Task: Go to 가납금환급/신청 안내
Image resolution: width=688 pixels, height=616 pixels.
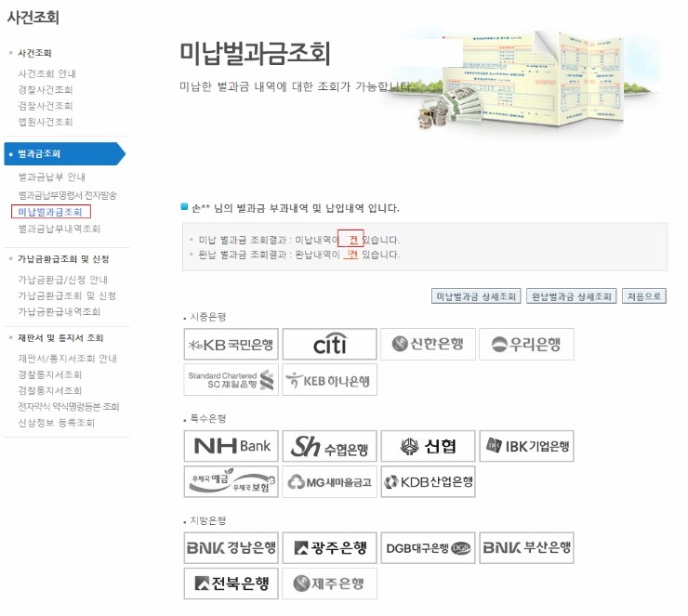Action: click(x=62, y=280)
